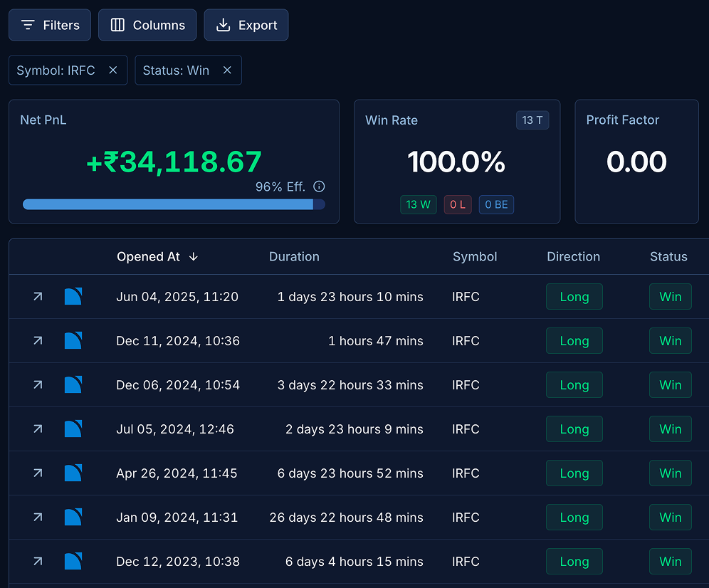Click broker logo on Dec 12, 2023 trade
This screenshot has height=588, width=709.
coord(73,562)
